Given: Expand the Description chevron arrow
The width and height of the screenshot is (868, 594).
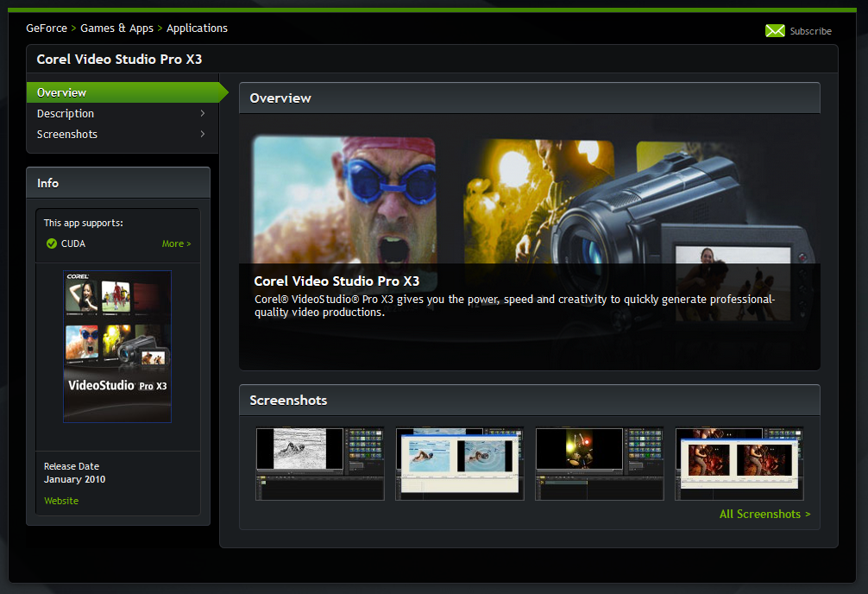Looking at the screenshot, I should point(203,113).
